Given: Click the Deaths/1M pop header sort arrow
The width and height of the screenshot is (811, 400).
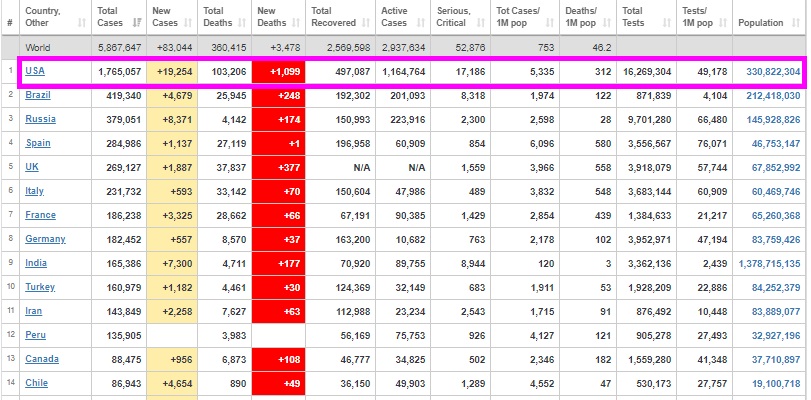Looking at the screenshot, I should tap(607, 23).
